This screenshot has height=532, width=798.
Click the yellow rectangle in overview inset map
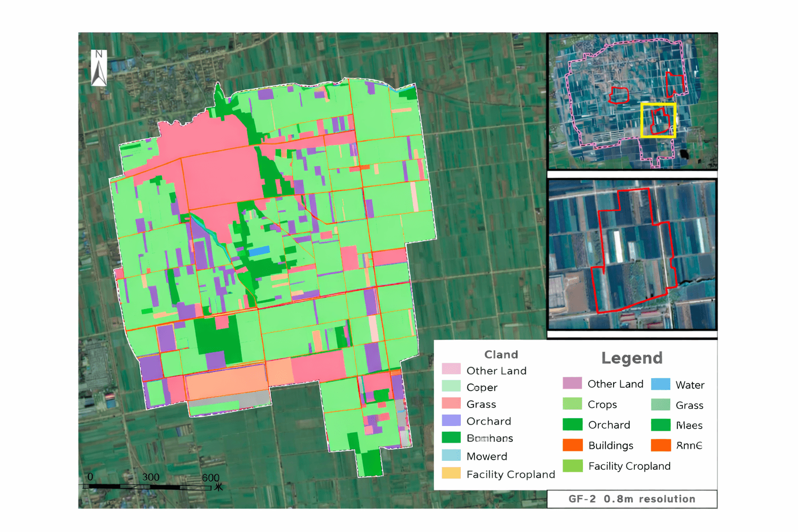pyautogui.click(x=658, y=120)
